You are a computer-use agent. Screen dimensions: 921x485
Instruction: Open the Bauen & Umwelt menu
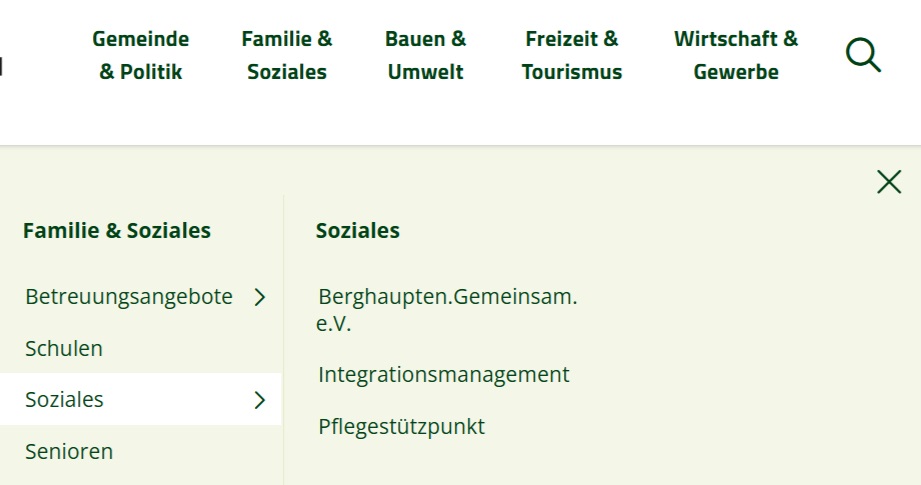426,55
